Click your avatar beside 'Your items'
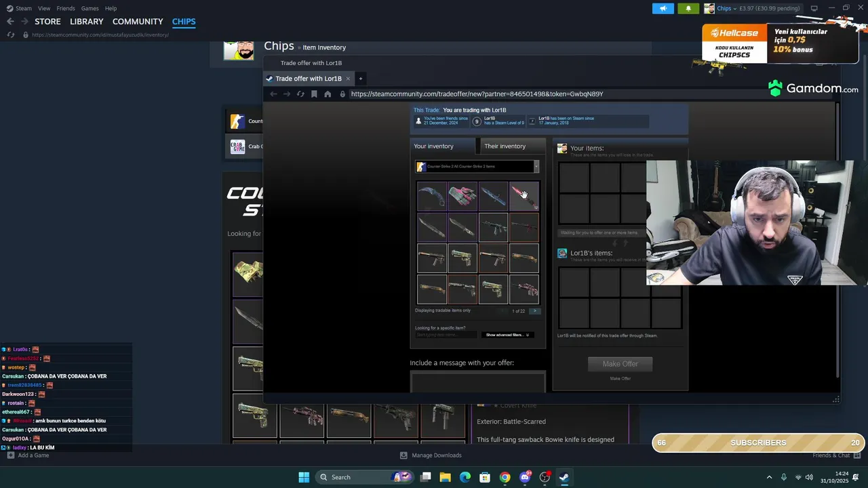The width and height of the screenshot is (868, 488). click(562, 148)
